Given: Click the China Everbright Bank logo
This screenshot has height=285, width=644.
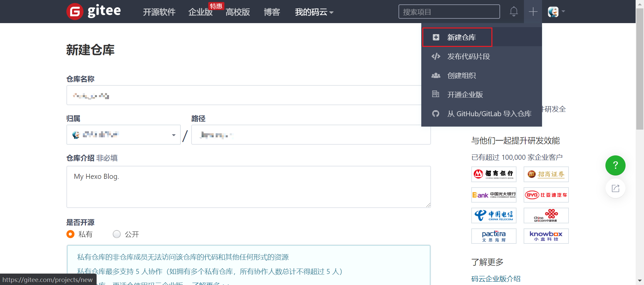Looking at the screenshot, I should [x=494, y=195].
